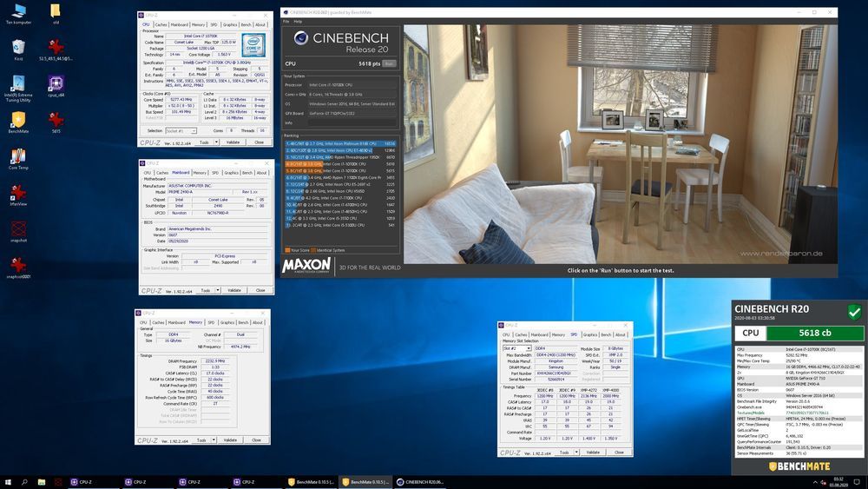Select the IrfanView desktop shortcut
This screenshot has height=489, width=868.
[x=18, y=195]
